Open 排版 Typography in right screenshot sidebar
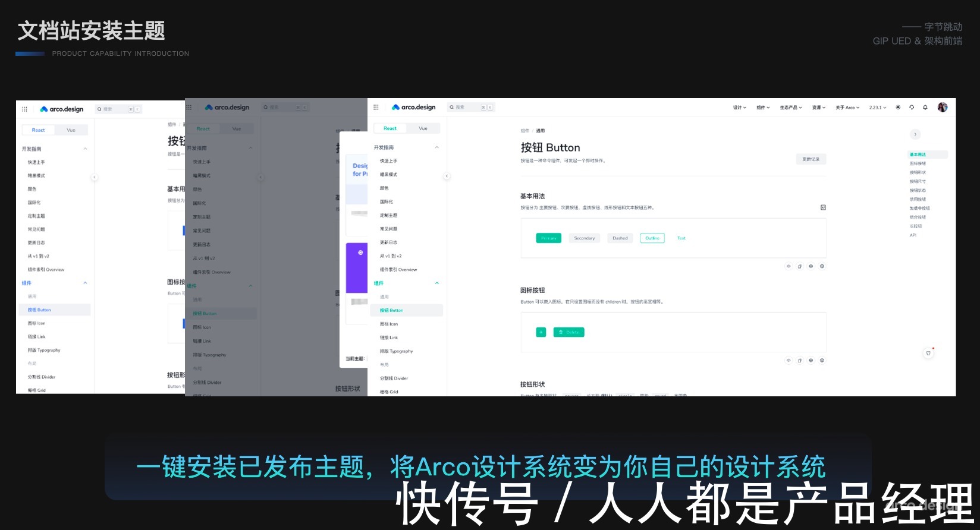 pos(397,351)
